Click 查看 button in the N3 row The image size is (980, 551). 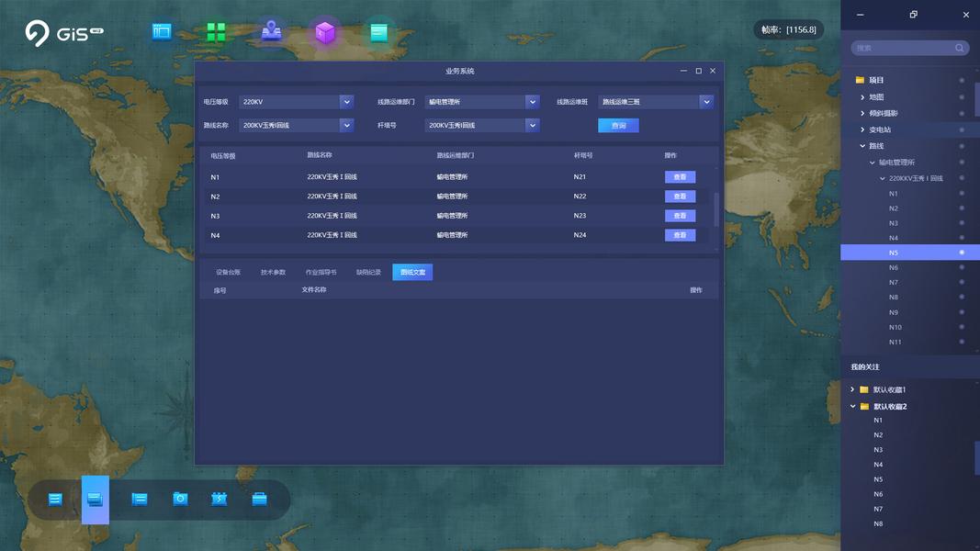pos(680,216)
